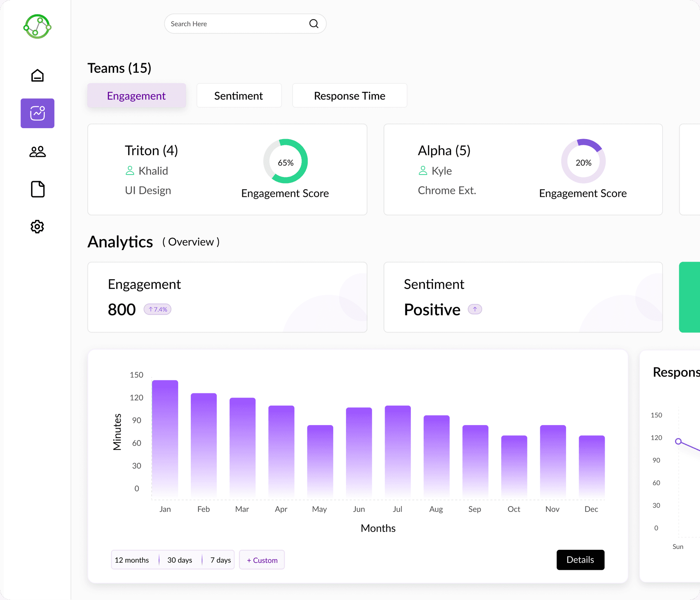This screenshot has height=600, width=700.
Task: Open the Engagement 800 analytics card
Action: tap(227, 297)
